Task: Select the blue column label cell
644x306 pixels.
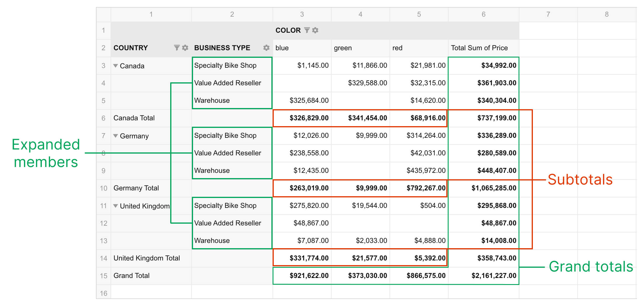Action: 302,48
